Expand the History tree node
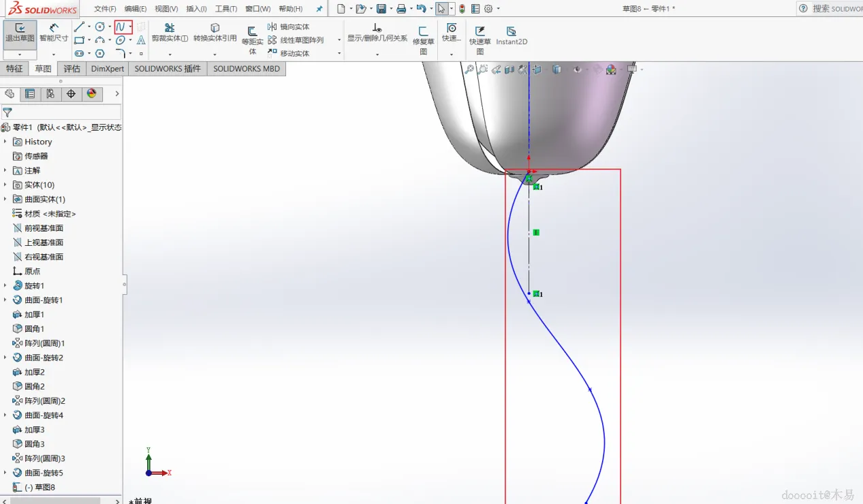The height and width of the screenshot is (504, 863). point(5,142)
